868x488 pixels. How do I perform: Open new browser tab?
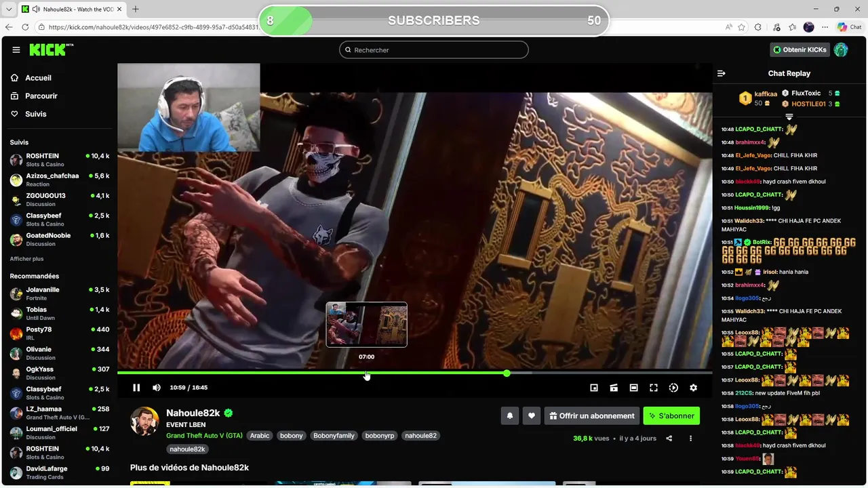(136, 9)
